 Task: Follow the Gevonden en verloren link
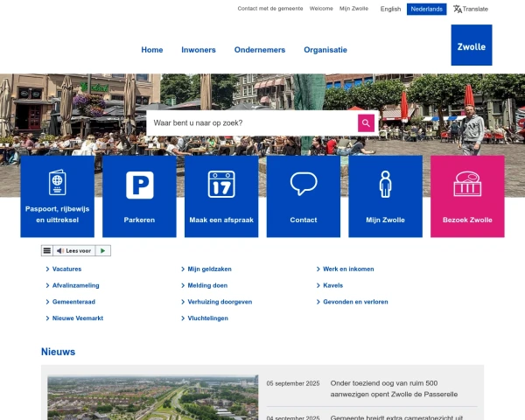[x=355, y=302]
